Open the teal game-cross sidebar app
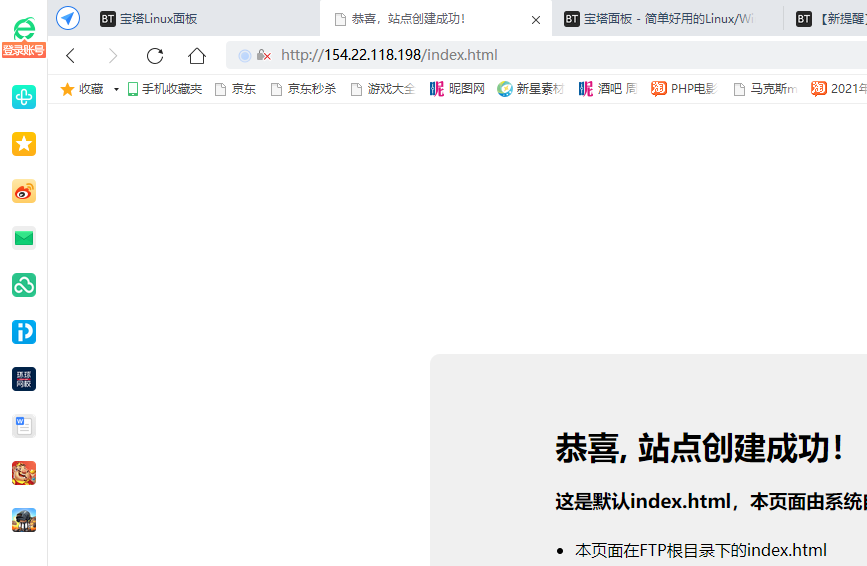This screenshot has width=867, height=566. coord(24,97)
